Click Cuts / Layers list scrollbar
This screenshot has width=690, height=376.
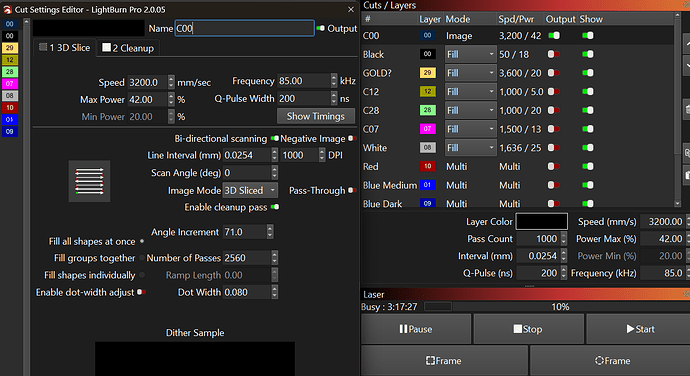(677, 110)
